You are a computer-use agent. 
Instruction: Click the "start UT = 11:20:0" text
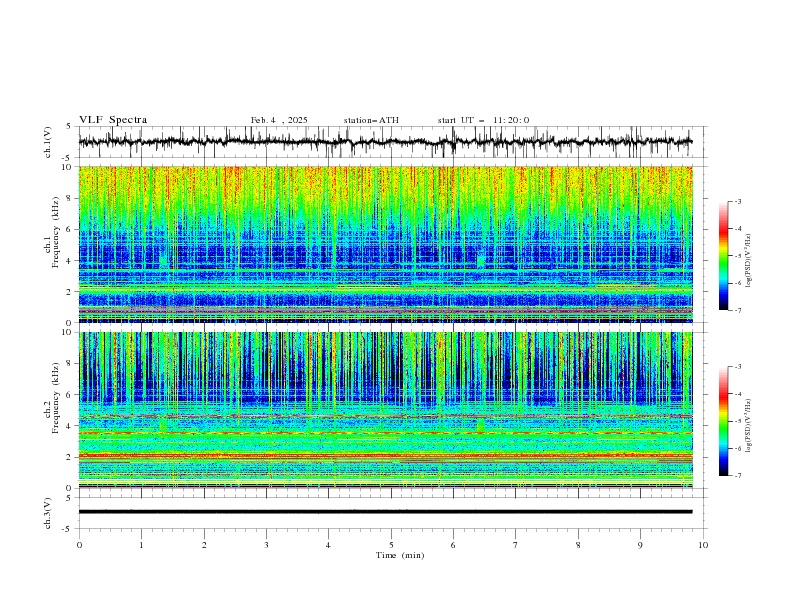click(x=483, y=120)
